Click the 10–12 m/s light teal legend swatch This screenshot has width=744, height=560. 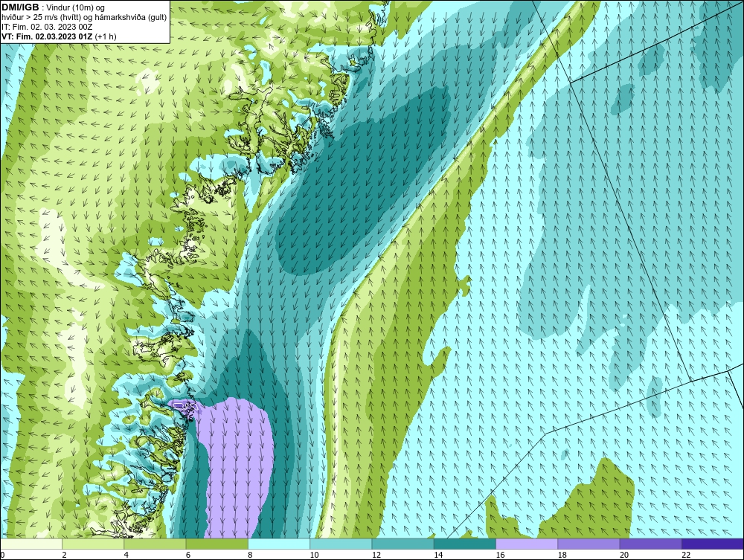point(341,544)
